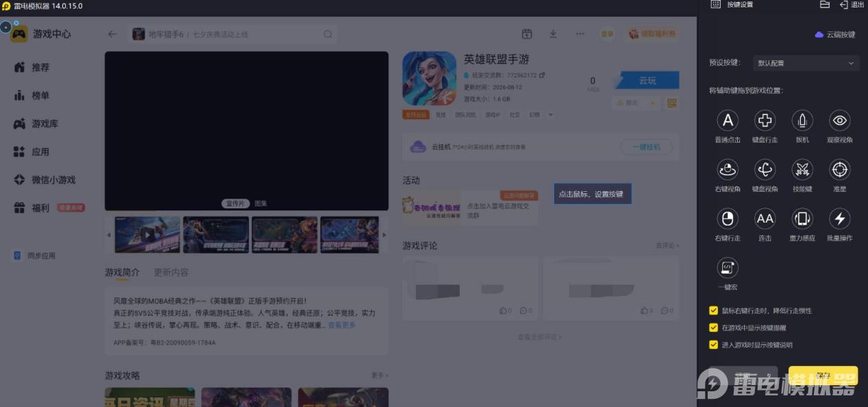Image resolution: width=868 pixels, height=407 pixels.
Task: Click the 云端按键 cloud keys icon
Action: [x=819, y=34]
